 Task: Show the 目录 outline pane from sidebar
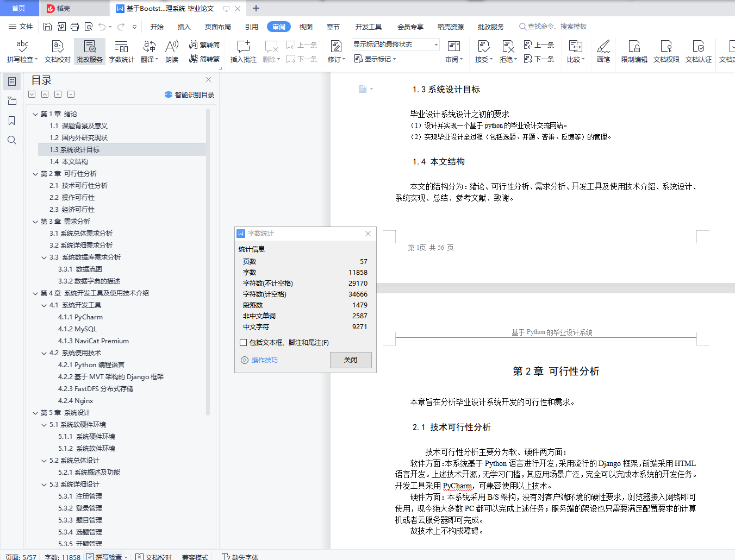pyautogui.click(x=12, y=81)
